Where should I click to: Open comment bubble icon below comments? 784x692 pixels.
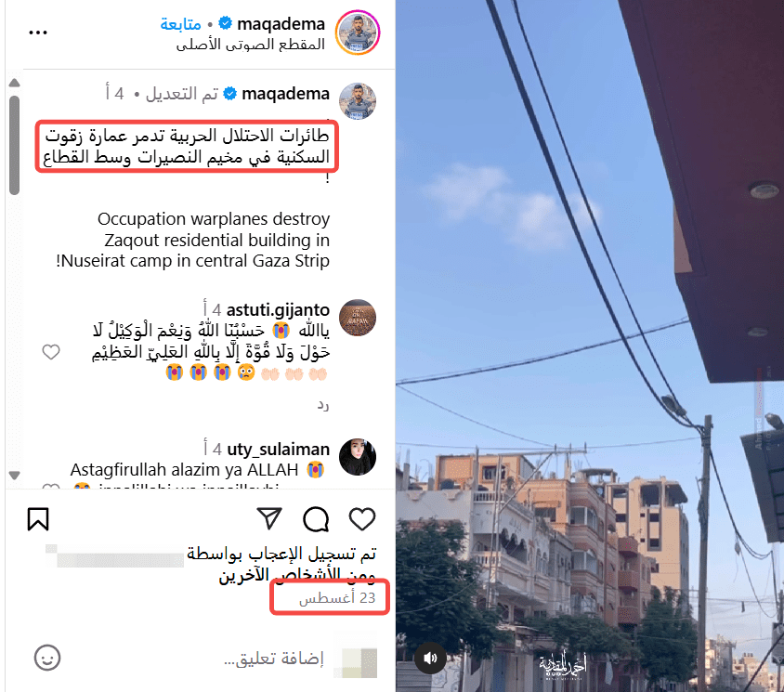coord(316,519)
